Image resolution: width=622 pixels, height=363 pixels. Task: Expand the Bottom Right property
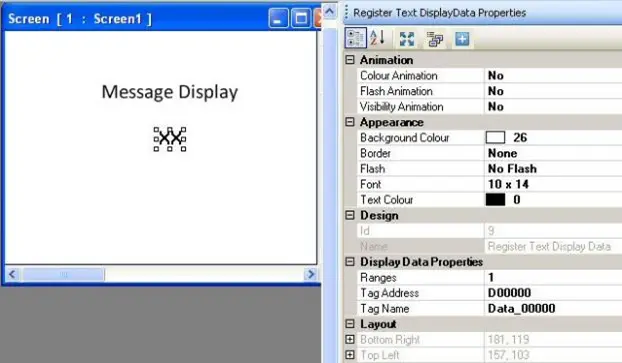coord(350,339)
